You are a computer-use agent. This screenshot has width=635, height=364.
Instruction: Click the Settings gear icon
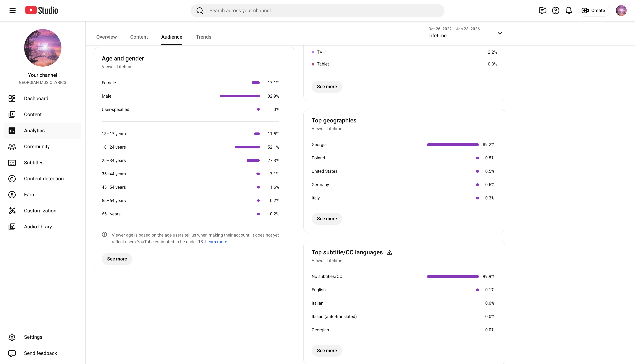[12, 337]
